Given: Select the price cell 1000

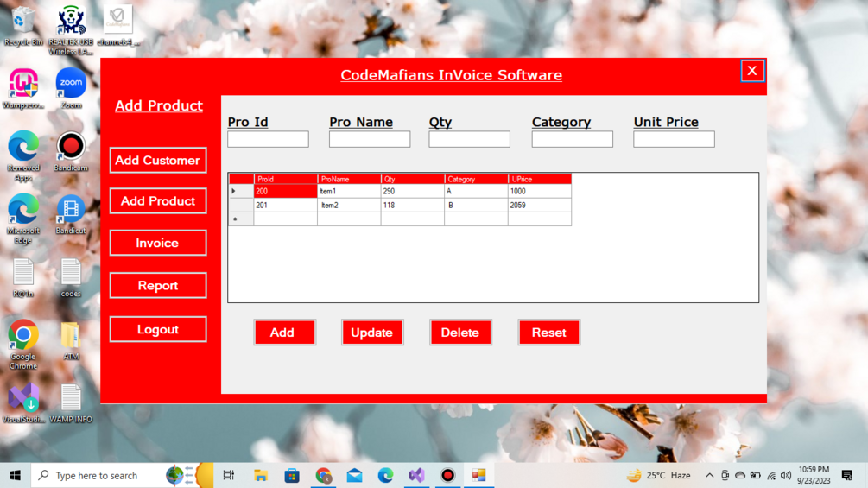Looking at the screenshot, I should pyautogui.click(x=540, y=191).
